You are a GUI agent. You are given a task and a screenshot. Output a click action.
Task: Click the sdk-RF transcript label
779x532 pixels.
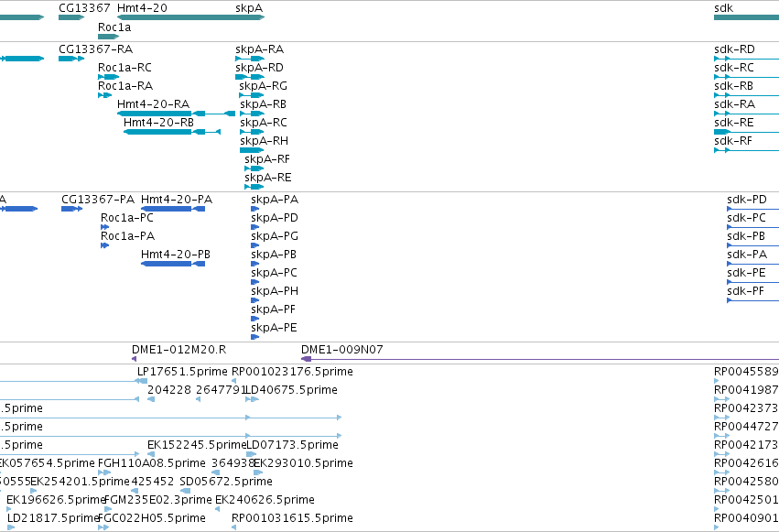[733, 141]
